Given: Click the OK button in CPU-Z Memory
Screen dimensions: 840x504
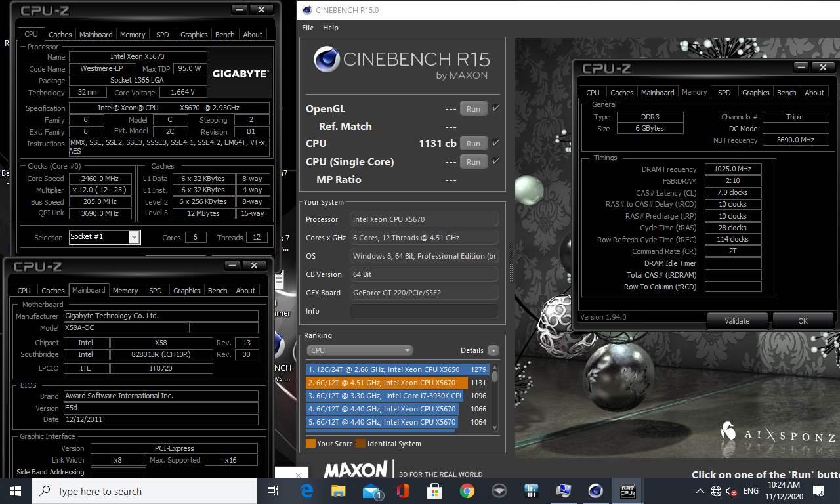Looking at the screenshot, I should click(x=803, y=321).
